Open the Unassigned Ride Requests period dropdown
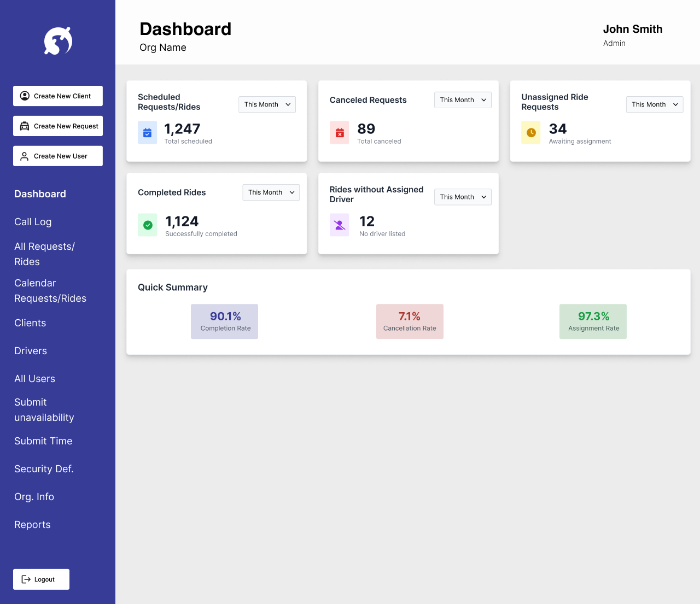Screen dimensions: 700x604 654,104
